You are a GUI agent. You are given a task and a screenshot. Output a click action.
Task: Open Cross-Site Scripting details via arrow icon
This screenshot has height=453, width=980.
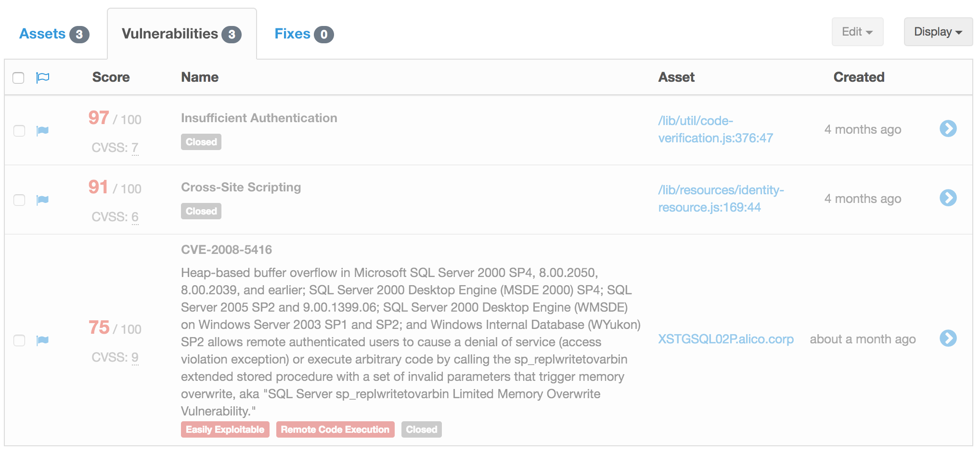coord(948,198)
